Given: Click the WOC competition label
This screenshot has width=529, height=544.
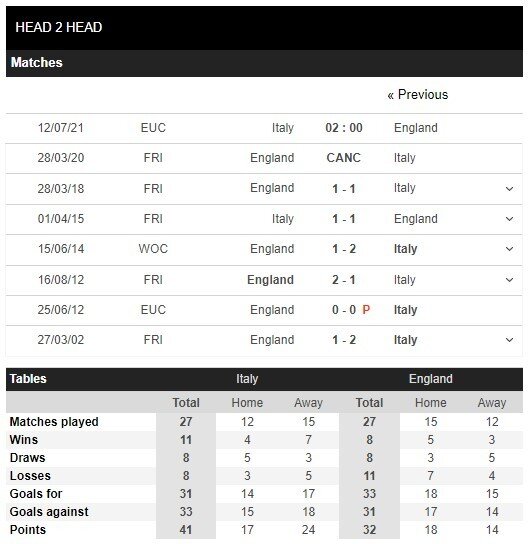Looking at the screenshot, I should tap(153, 249).
